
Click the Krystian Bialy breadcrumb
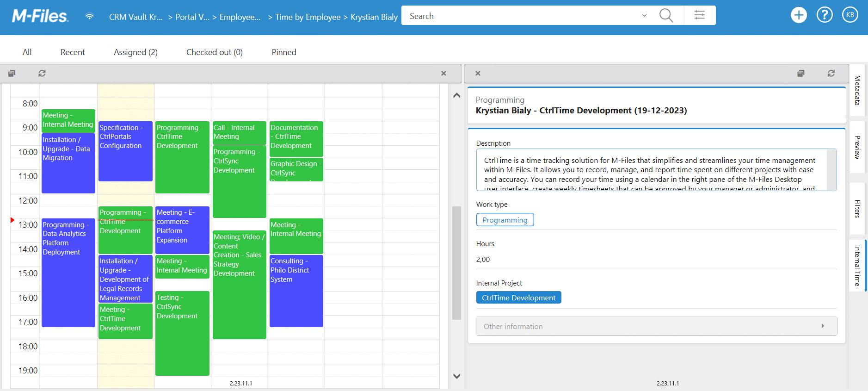tap(374, 17)
